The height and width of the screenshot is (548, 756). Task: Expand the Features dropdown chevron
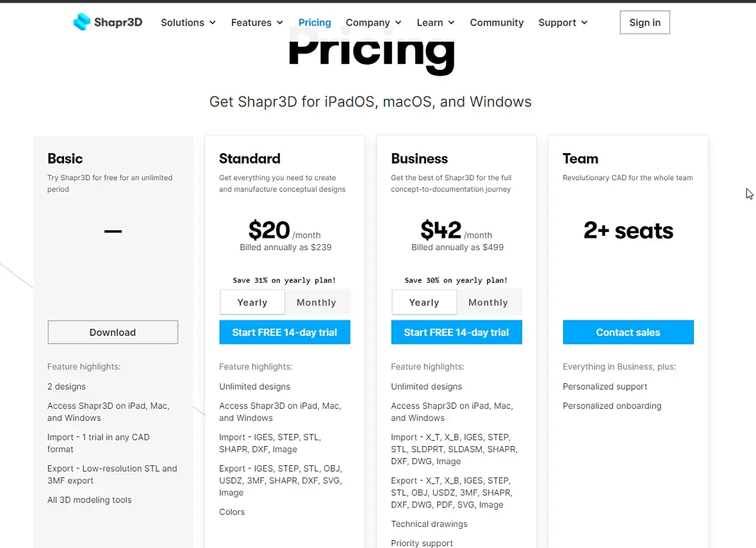(x=279, y=22)
